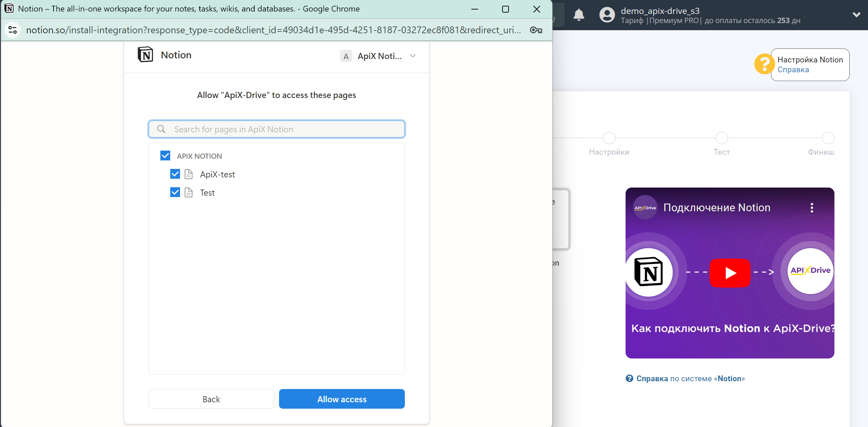Open site information icon in the address bar
The image size is (868, 427).
pyautogui.click(x=13, y=30)
